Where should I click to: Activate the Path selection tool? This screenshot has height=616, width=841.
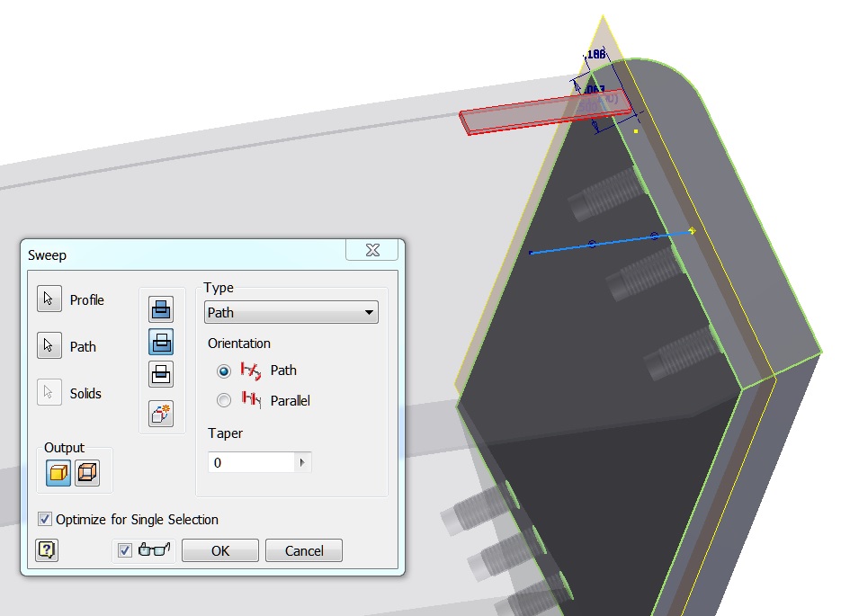(49, 345)
